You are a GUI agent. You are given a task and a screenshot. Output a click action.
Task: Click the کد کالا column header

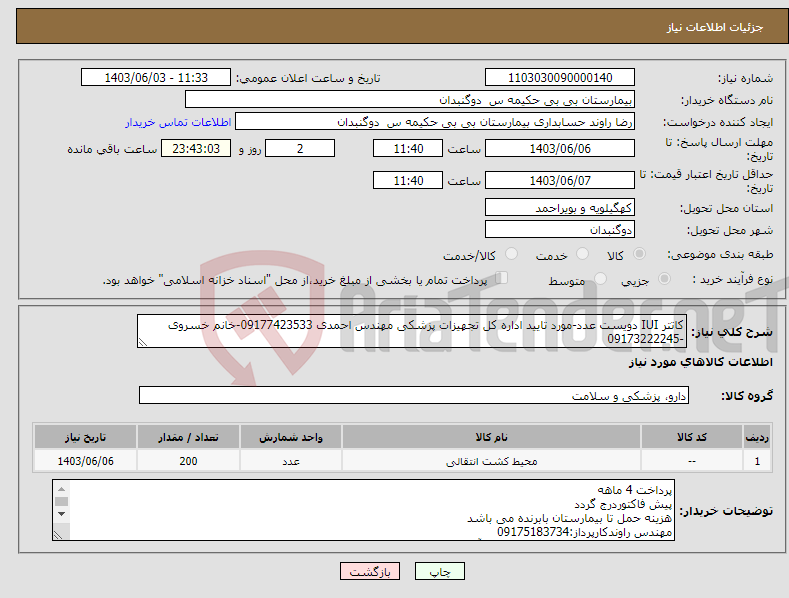tap(692, 437)
